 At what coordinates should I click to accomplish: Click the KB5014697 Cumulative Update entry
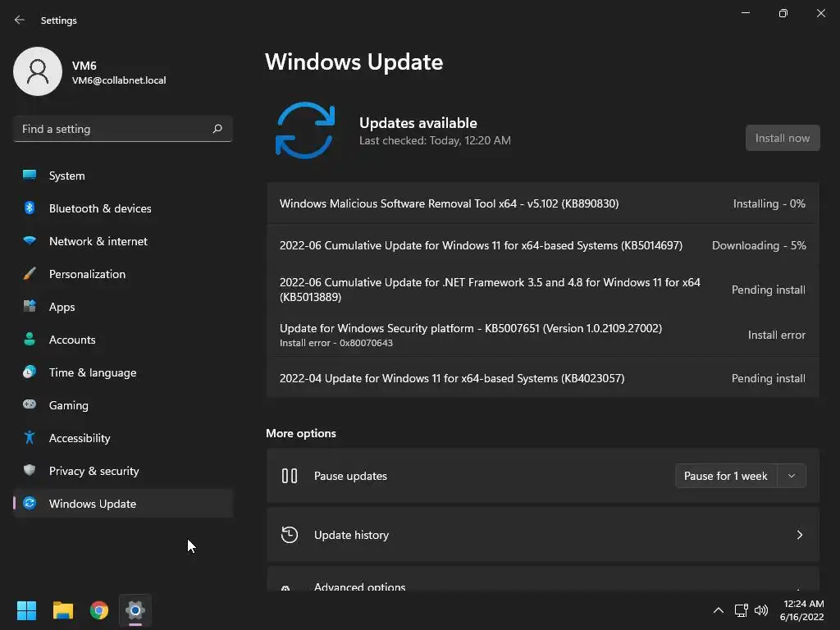click(x=543, y=245)
